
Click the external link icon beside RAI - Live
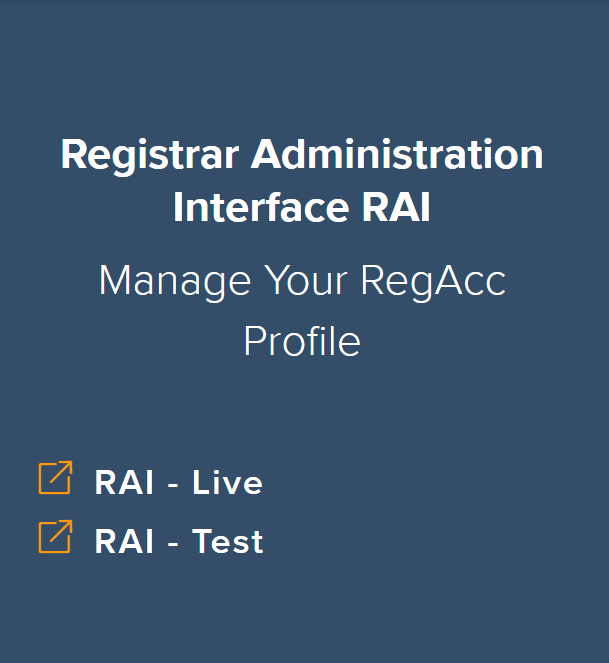(x=55, y=478)
